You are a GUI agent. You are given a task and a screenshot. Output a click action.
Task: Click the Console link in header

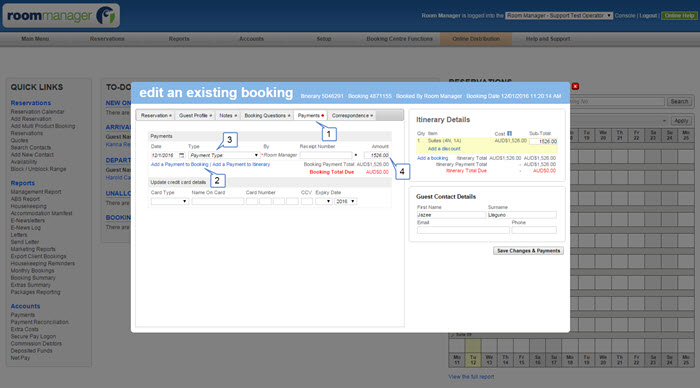pyautogui.click(x=625, y=16)
